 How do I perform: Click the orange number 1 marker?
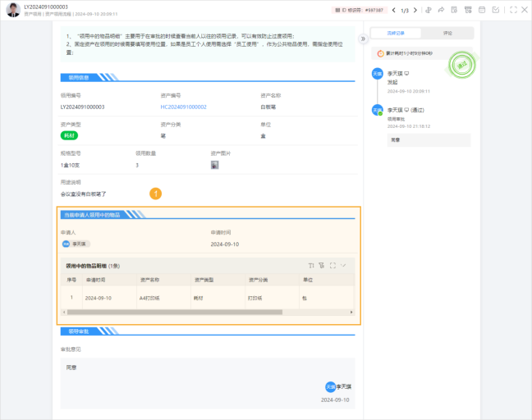coord(155,194)
